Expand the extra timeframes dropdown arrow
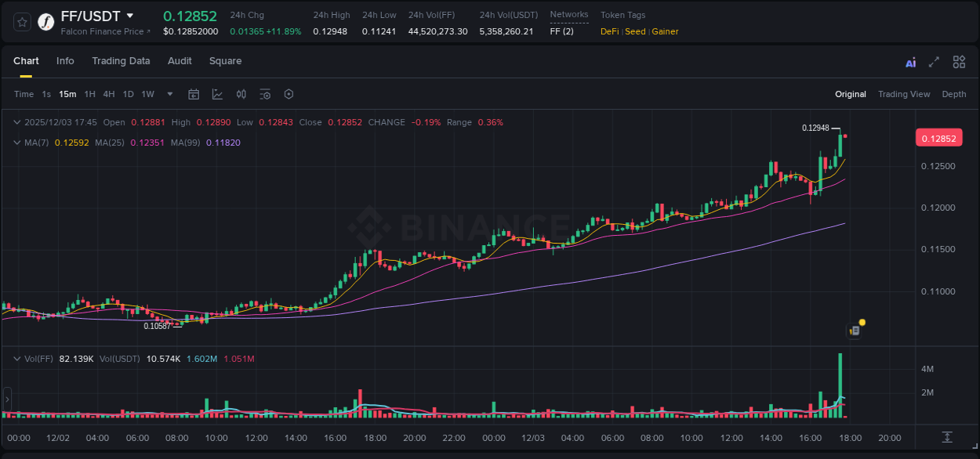Screen dimensions: 980x459 pos(169,94)
